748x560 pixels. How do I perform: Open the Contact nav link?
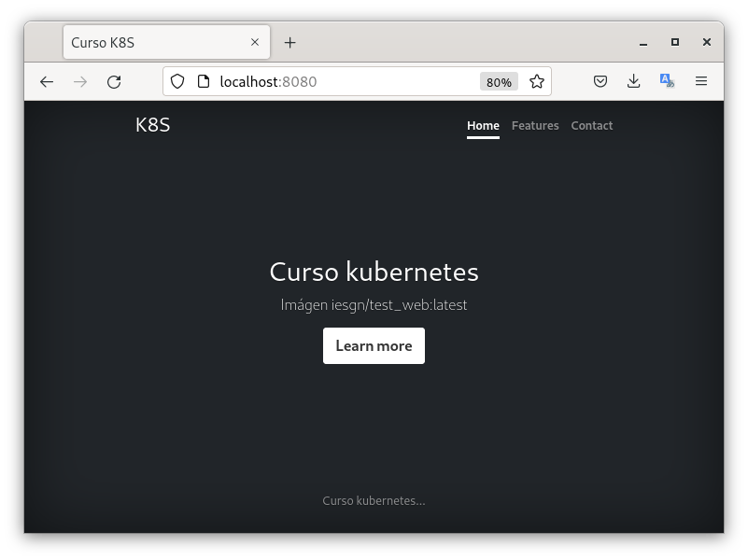tap(592, 126)
